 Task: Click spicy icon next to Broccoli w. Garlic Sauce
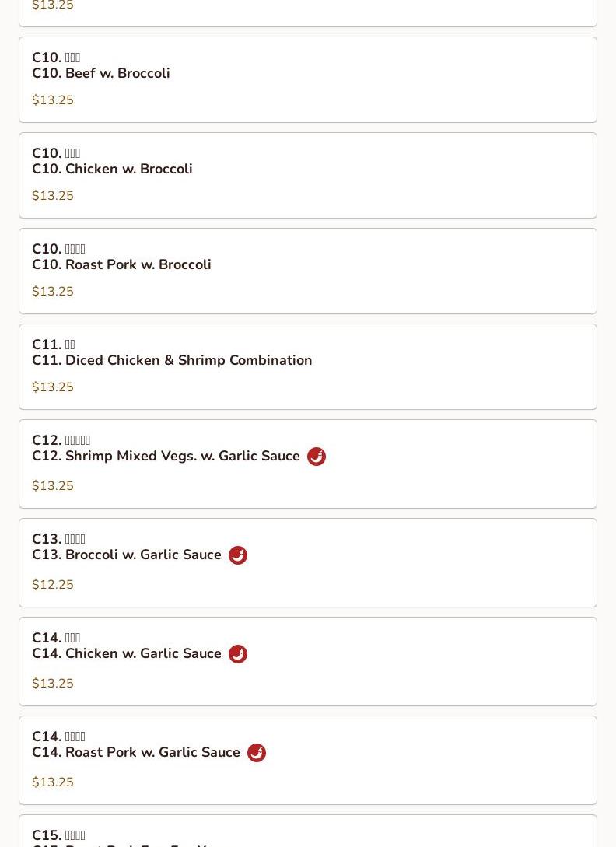(238, 555)
